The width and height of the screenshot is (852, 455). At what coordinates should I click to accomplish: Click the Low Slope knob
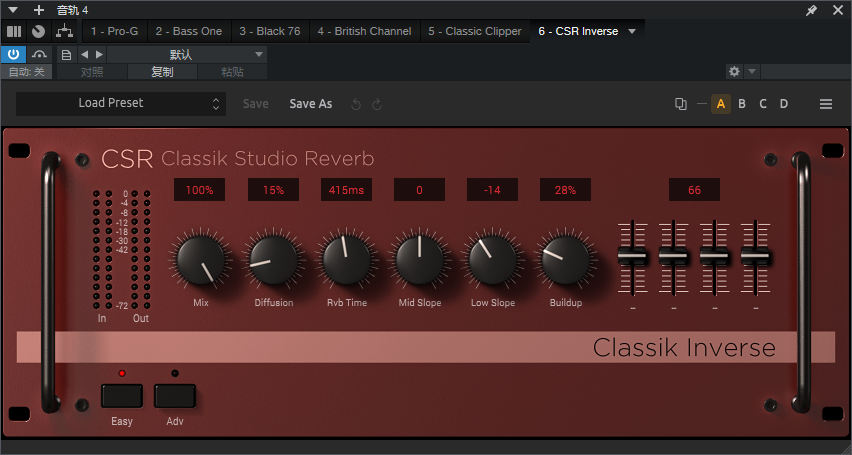(492, 260)
